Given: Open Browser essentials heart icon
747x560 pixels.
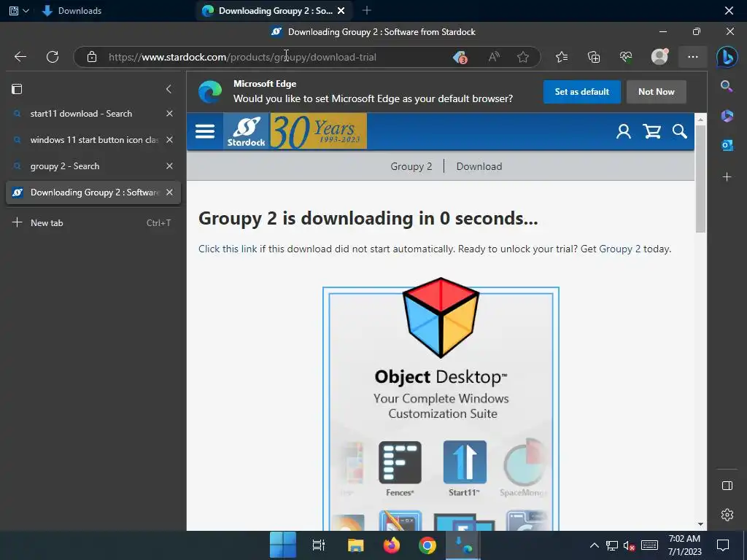Looking at the screenshot, I should (626, 57).
